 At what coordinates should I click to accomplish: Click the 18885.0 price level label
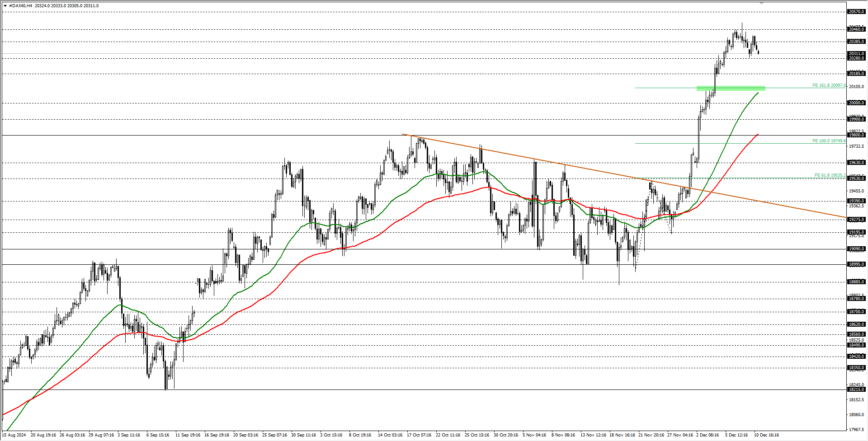point(857,281)
